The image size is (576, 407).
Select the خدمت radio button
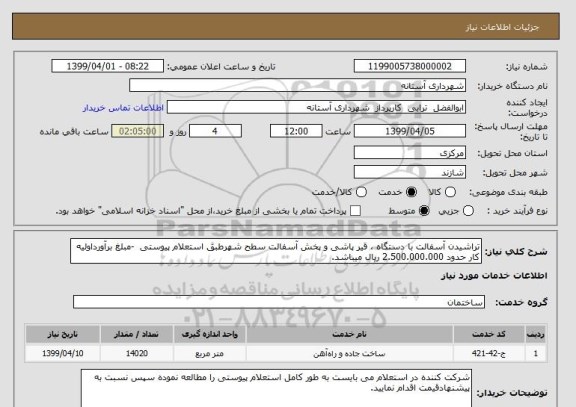coord(411,192)
